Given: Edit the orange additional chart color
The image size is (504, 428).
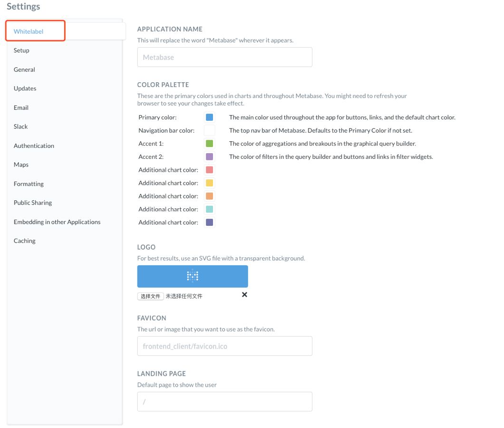Looking at the screenshot, I should [x=209, y=196].
